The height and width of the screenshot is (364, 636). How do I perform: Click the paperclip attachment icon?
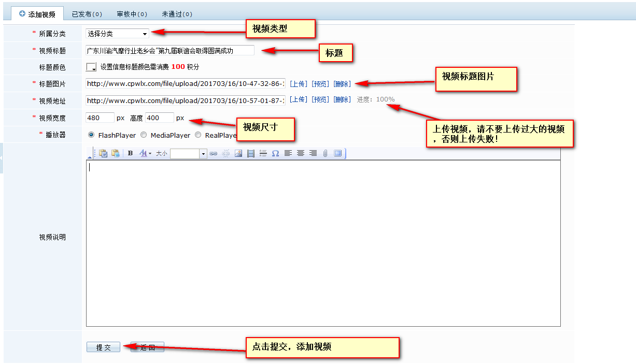326,153
